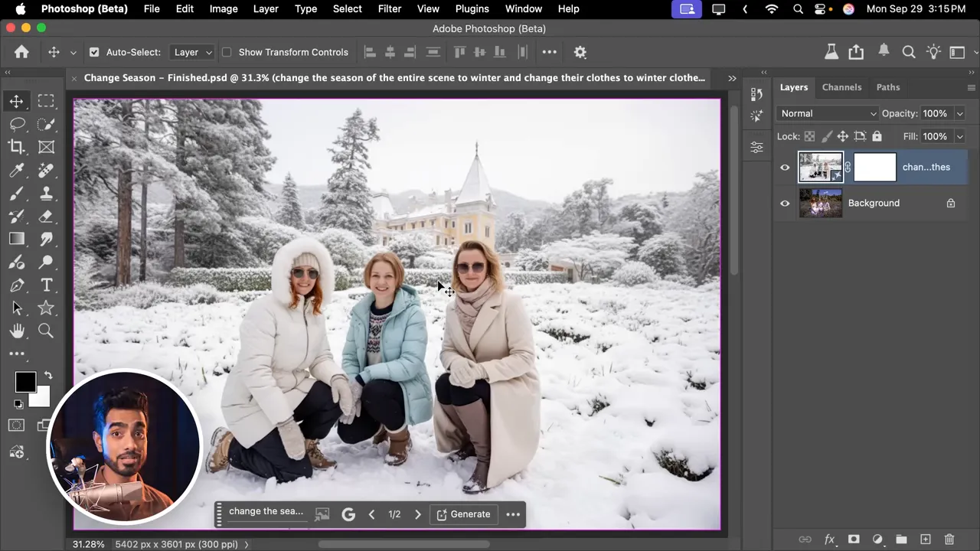Click the Share icon in options bar
The image size is (980, 551).
coord(856,52)
